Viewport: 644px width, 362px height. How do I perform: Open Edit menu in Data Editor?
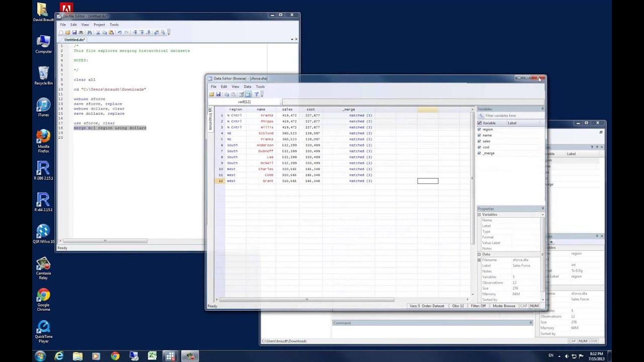pos(224,86)
